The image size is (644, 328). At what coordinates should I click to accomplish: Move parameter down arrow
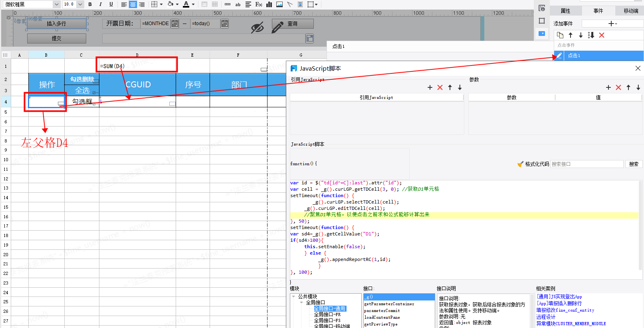(x=638, y=87)
